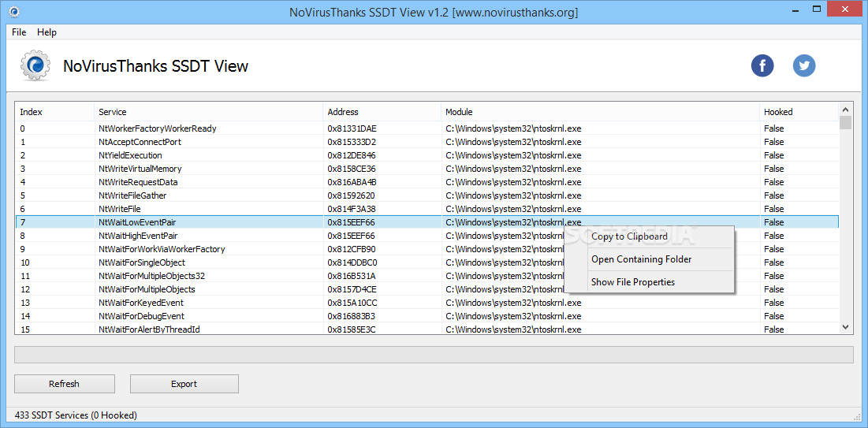
Task: Choose Show File Properties
Action: click(633, 282)
